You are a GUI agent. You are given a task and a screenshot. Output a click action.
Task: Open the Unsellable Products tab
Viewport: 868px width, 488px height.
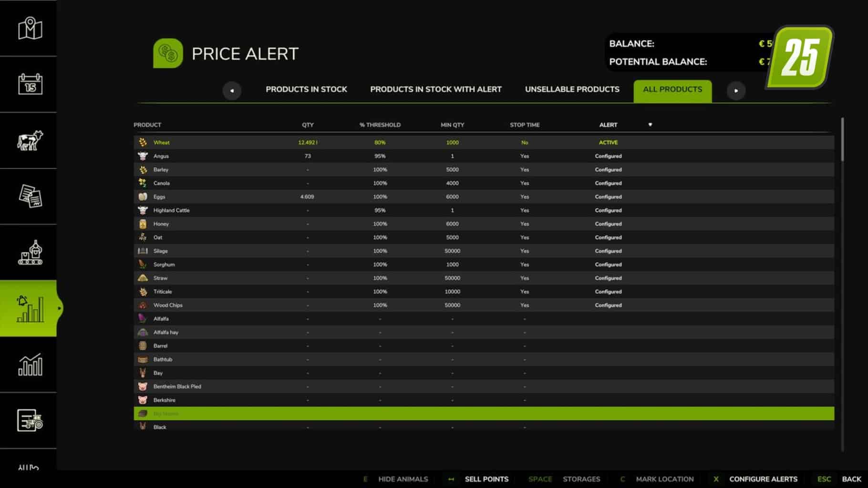572,89
